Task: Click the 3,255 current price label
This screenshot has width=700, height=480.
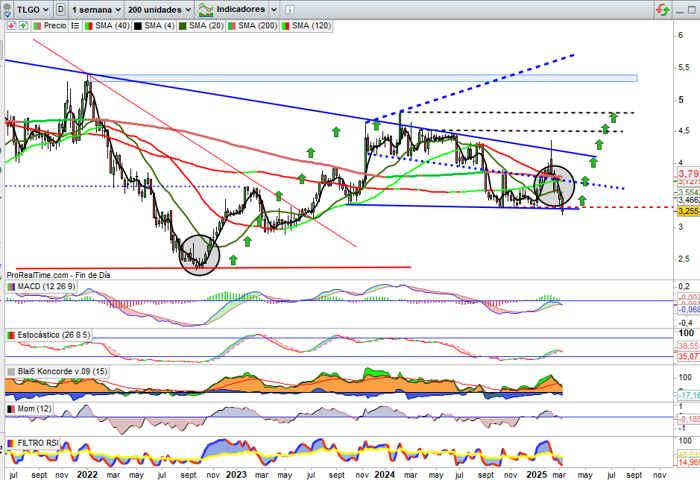Action: pos(688,211)
